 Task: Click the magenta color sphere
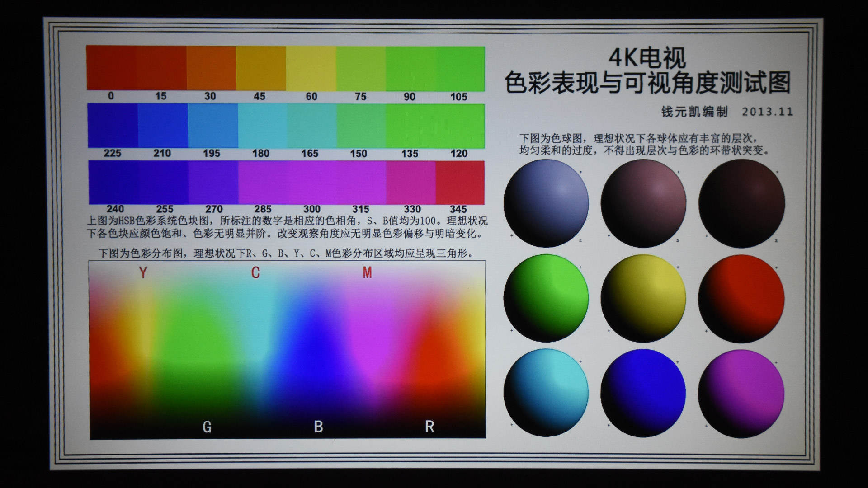tap(741, 392)
